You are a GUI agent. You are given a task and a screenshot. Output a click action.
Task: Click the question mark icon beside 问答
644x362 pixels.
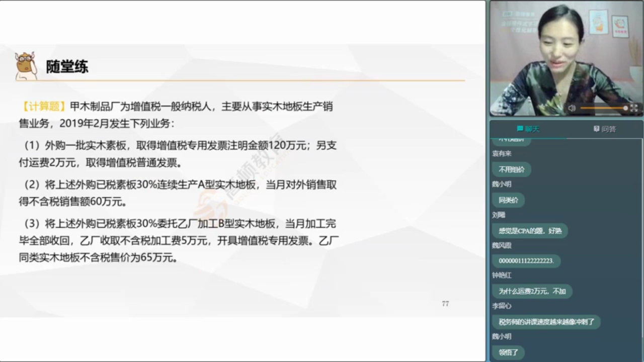tap(596, 129)
